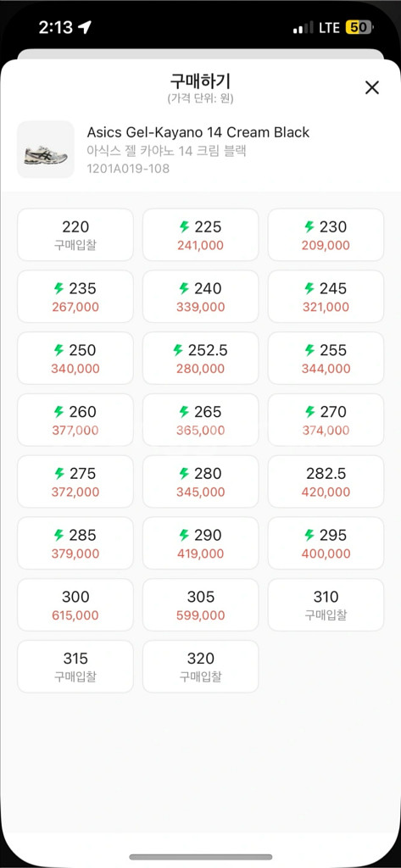Choose size 240 priced 339,000
Screen dimensions: 401x868
[200, 297]
